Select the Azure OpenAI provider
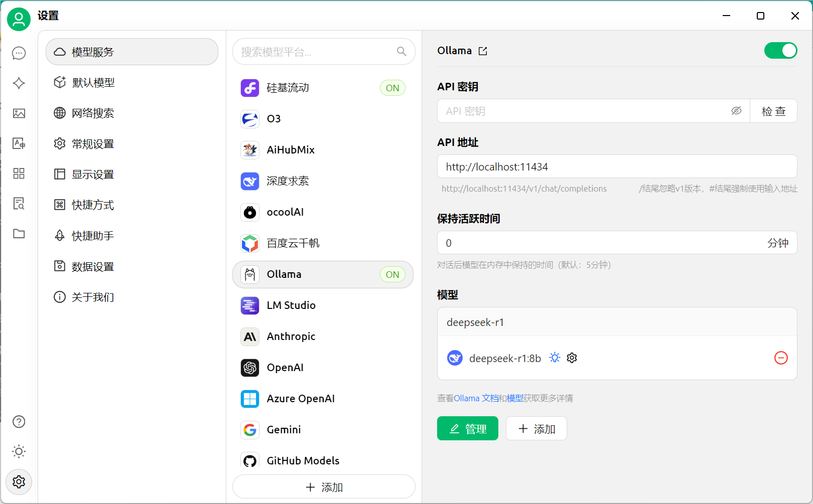The image size is (813, 504). pos(323,399)
